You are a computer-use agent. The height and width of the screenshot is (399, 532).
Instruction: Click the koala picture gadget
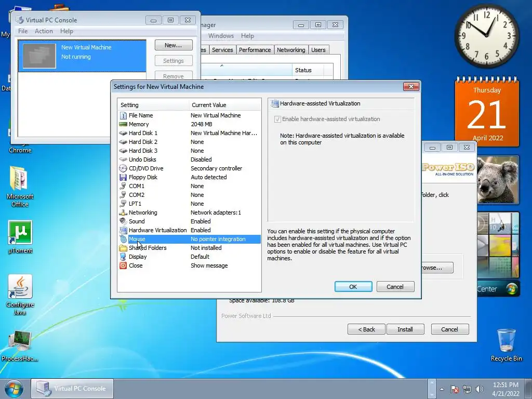(498, 180)
